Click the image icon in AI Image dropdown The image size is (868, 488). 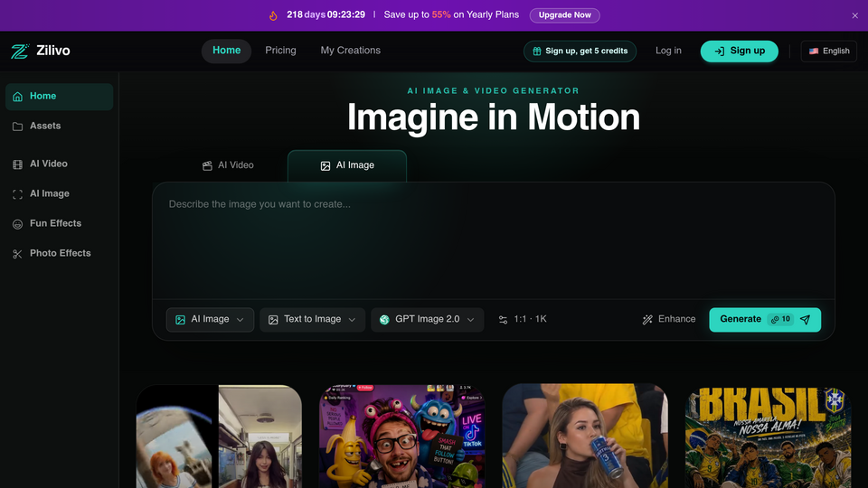(x=180, y=320)
